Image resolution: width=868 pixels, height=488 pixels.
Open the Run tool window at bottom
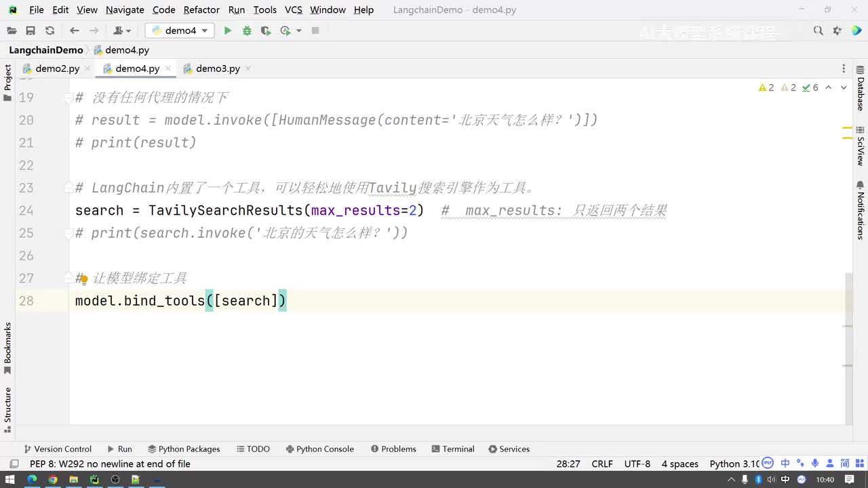pos(119,449)
